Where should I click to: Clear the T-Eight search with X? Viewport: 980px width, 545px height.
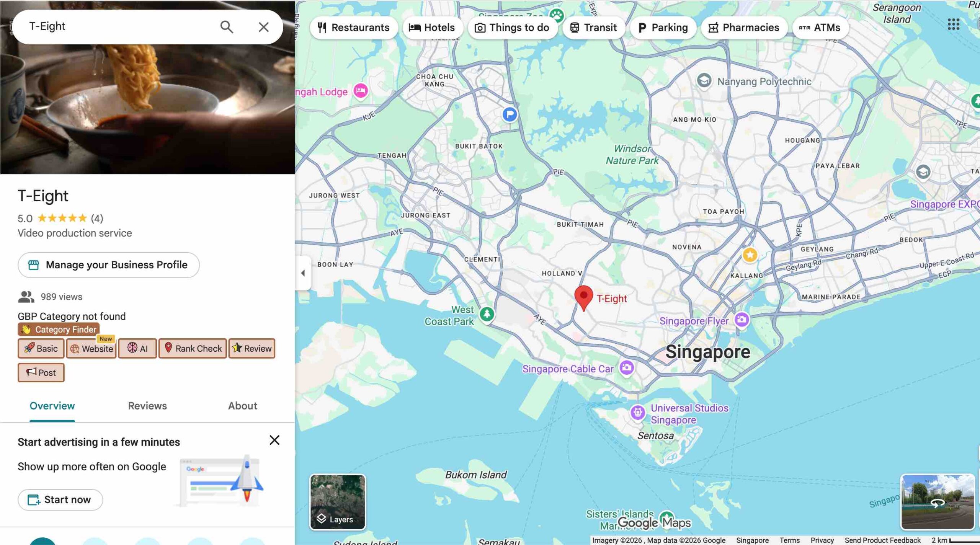click(263, 27)
